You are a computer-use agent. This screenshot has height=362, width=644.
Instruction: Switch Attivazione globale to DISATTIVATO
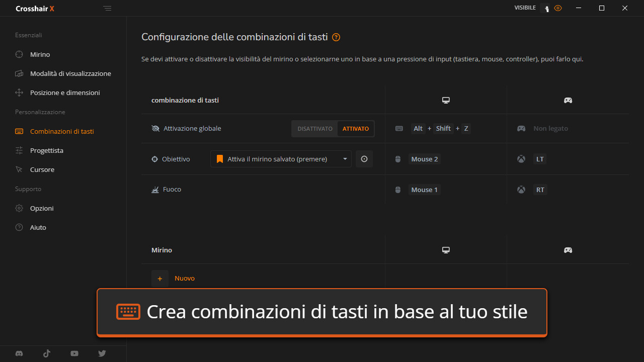[x=314, y=128]
